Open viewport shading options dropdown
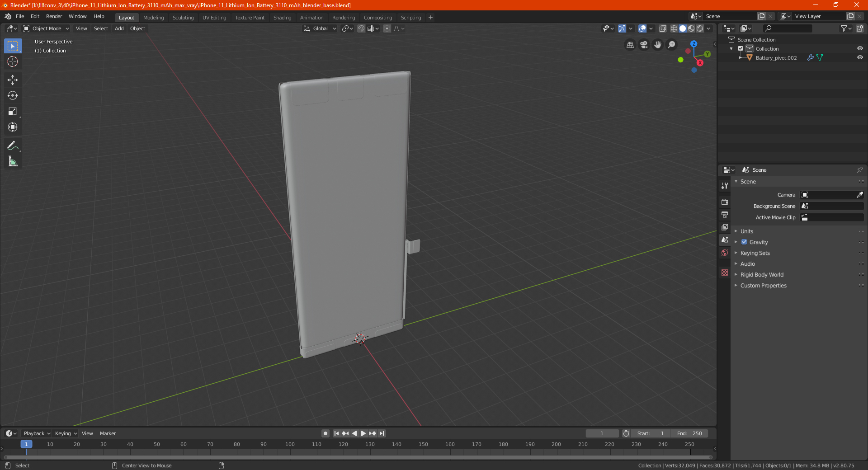 (x=708, y=28)
